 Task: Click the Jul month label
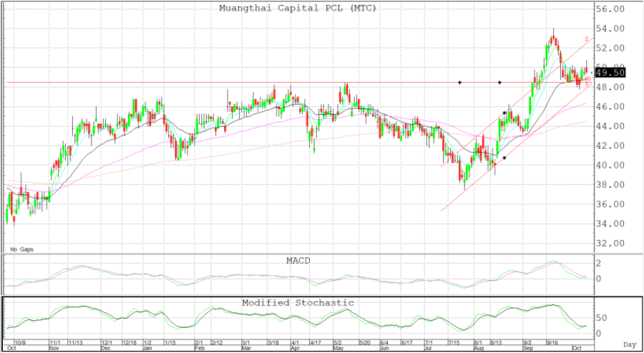pos(429,347)
